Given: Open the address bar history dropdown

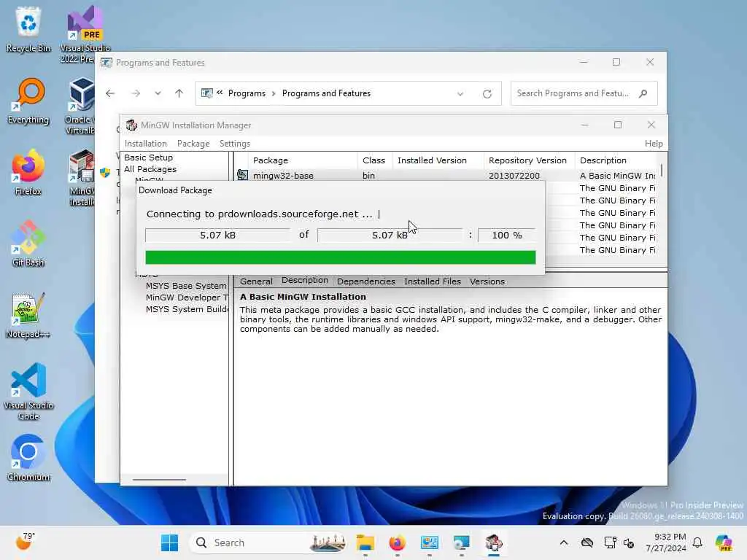Looking at the screenshot, I should (460, 94).
